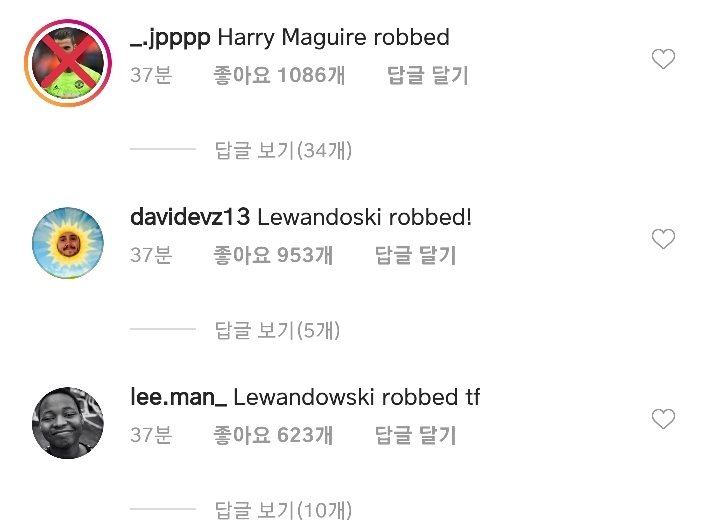This screenshot has width=720, height=527.
Task: Expand 5 replies under davidevz13 comment
Action: click(x=277, y=330)
